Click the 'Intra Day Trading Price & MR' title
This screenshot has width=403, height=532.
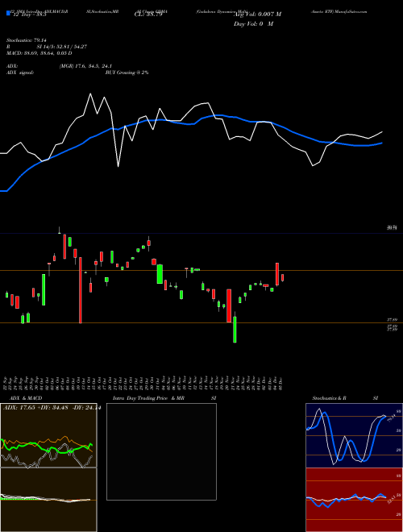(x=148, y=398)
